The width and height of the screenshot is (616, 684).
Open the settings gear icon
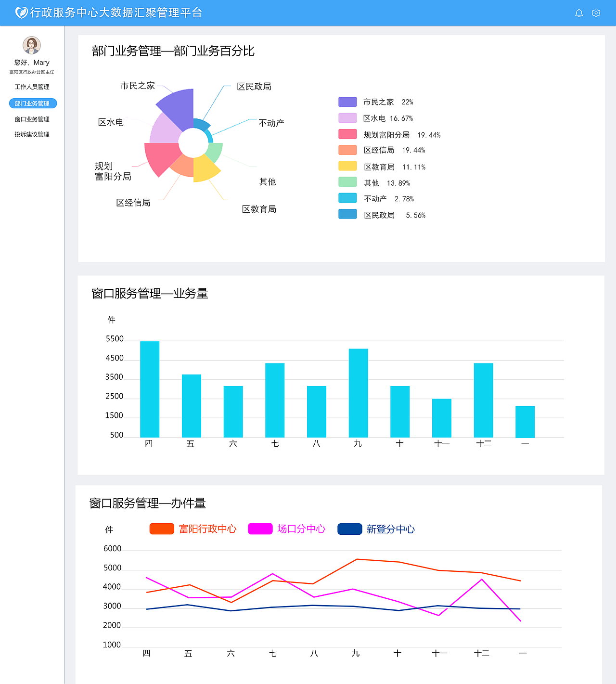596,13
